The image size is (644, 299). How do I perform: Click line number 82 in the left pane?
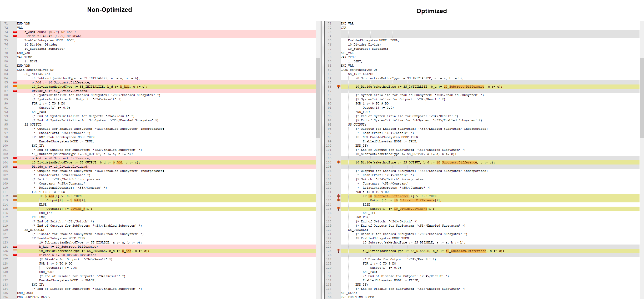tap(6, 70)
